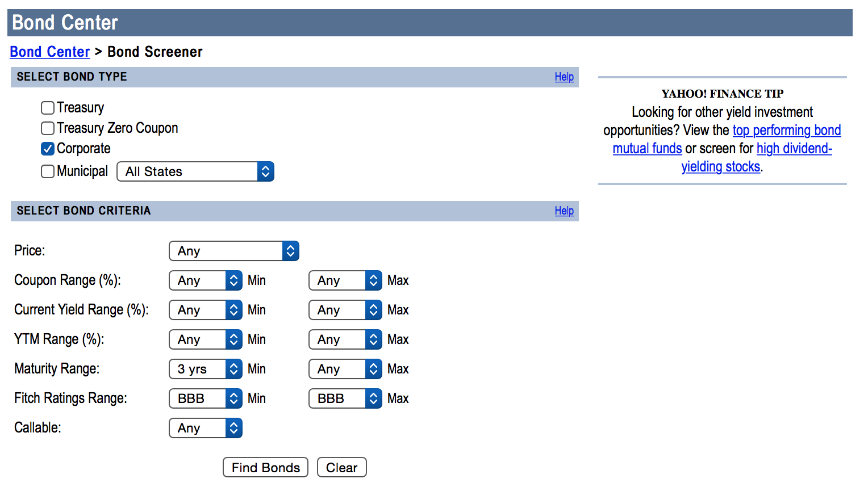868x504 pixels.
Task: Open Maturity Range maximum dropdown
Action: pos(345,369)
